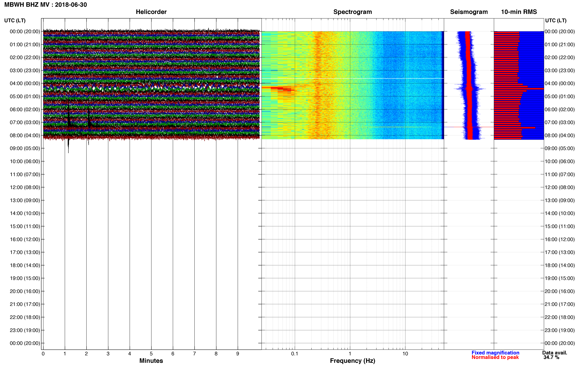
Task: Click the right 01:00 (21:00) time label
Action: coord(560,45)
